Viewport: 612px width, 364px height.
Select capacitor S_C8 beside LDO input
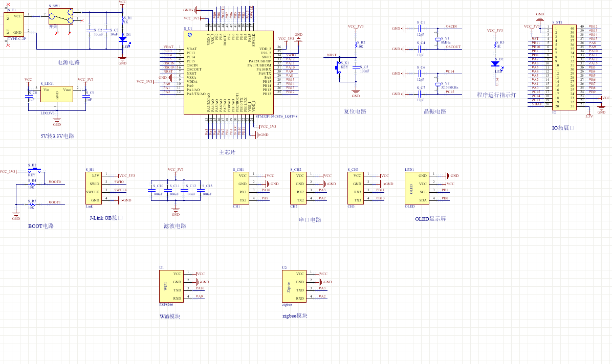click(29, 96)
